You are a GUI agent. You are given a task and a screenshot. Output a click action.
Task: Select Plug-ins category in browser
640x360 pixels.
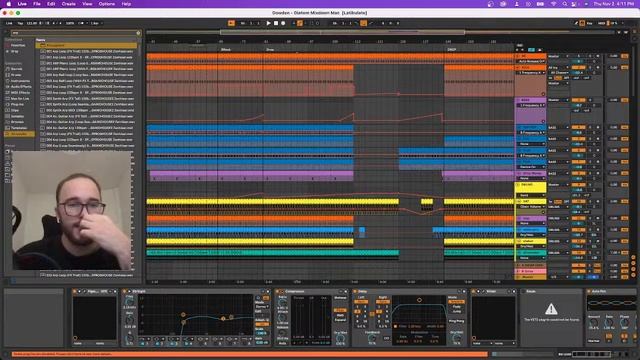tap(17, 104)
